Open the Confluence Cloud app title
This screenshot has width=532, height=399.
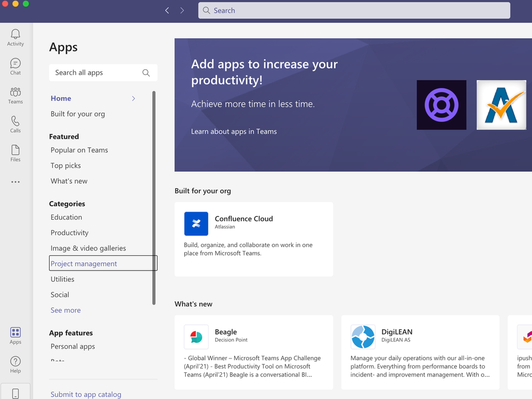(x=243, y=219)
